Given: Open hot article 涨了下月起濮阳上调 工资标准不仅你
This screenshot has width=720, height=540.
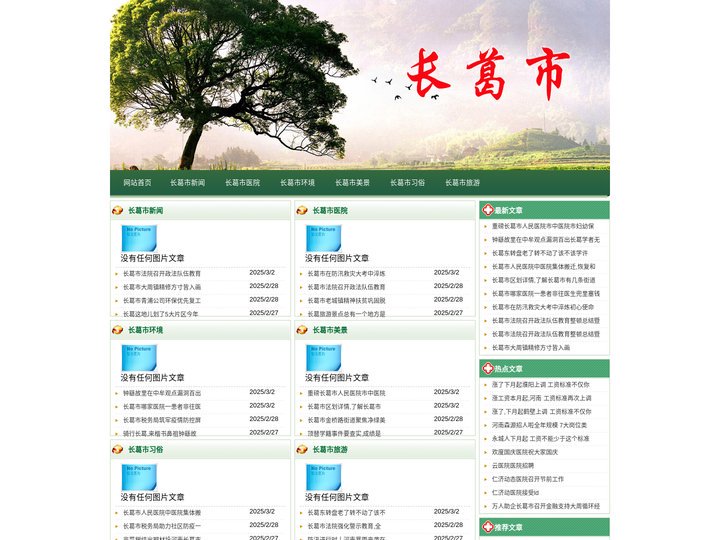Looking at the screenshot, I should click(540, 384).
